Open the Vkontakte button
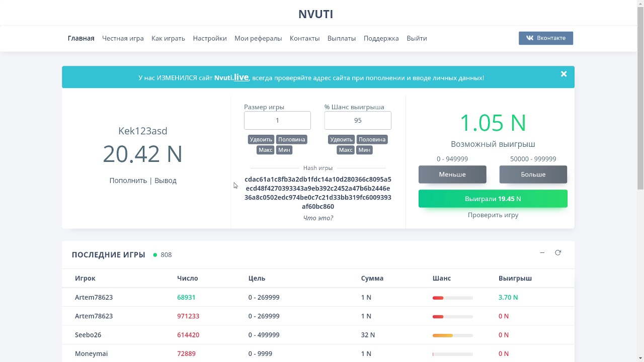 [546, 38]
